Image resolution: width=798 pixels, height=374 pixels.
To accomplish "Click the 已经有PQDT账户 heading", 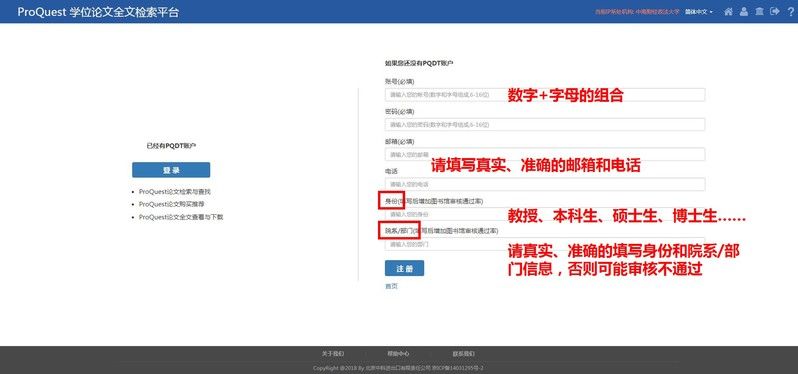I will point(171,146).
